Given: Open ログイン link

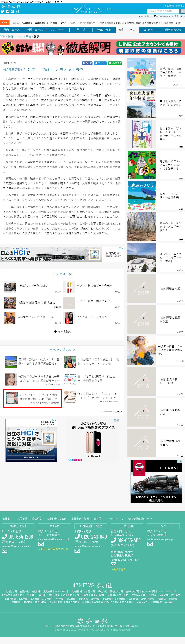Looking at the screenshot, I should tap(180, 6).
